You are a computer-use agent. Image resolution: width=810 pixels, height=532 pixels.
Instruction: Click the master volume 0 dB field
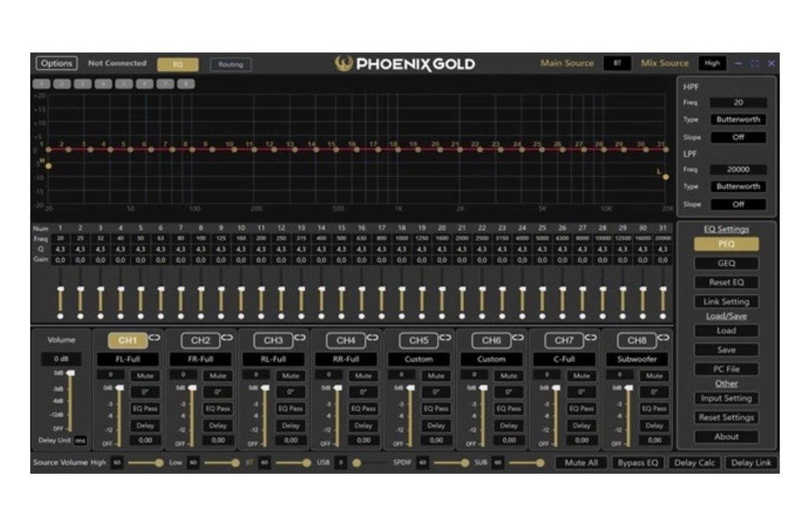point(61,358)
